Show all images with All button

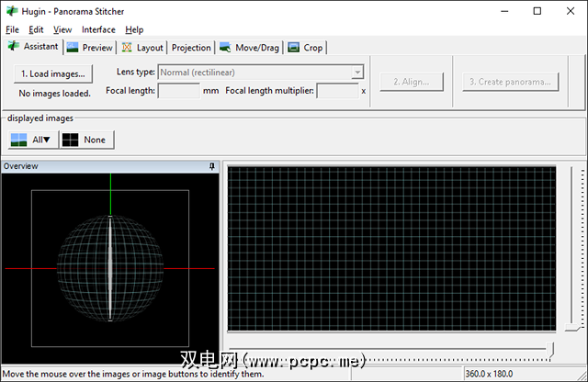pyautogui.click(x=31, y=140)
